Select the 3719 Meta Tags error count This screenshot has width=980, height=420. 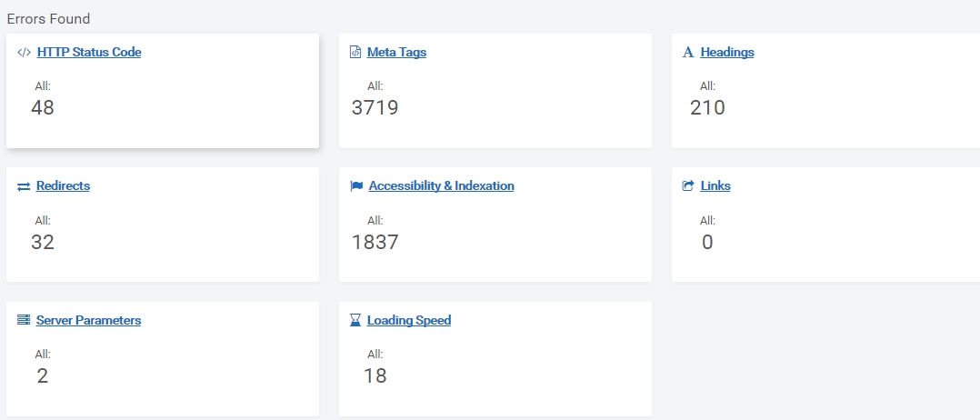coord(375,107)
